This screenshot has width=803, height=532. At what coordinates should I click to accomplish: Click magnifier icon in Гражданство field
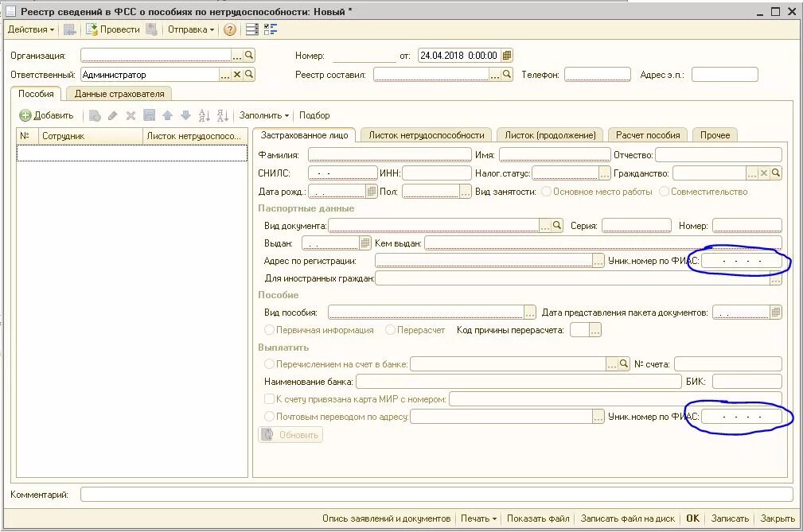pos(775,173)
